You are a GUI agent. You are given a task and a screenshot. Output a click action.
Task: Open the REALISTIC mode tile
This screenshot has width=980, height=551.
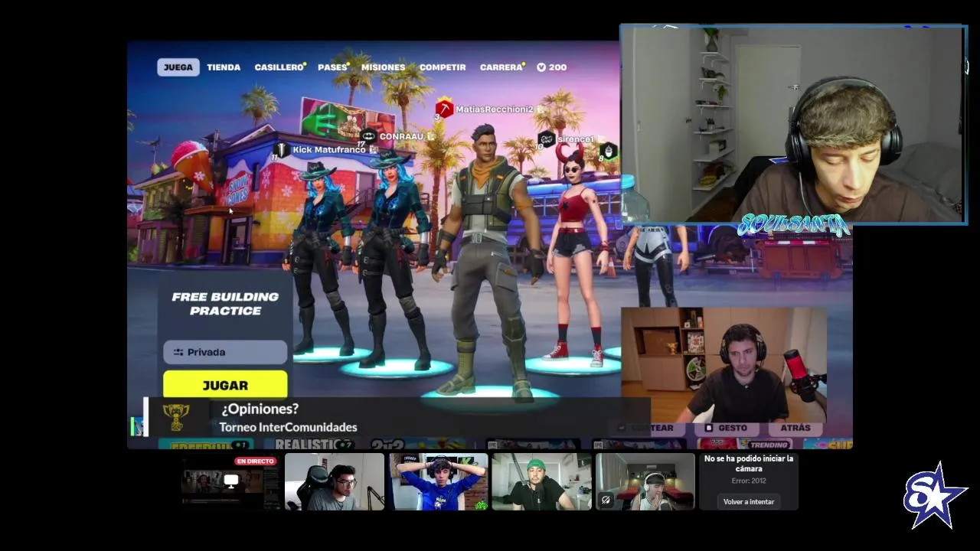314,444
